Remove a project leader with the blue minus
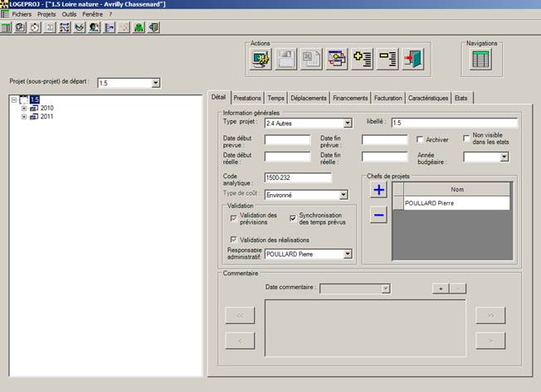The image size is (541, 392). (x=378, y=216)
